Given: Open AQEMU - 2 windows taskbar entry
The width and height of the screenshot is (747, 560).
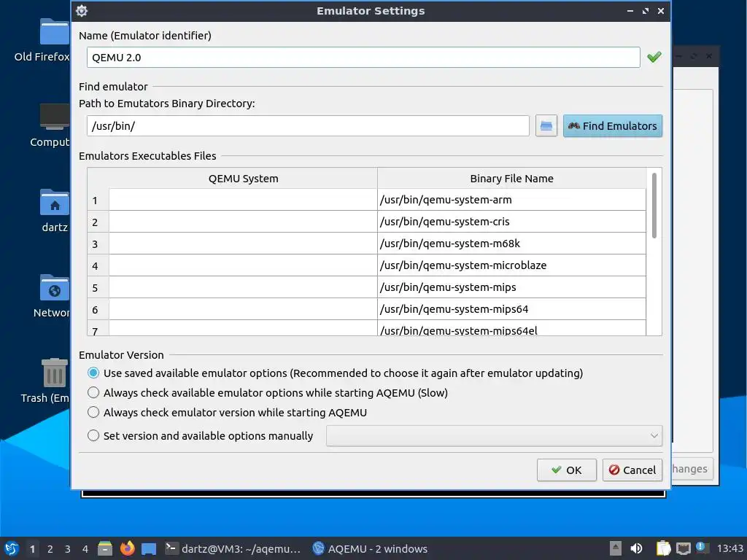Looking at the screenshot, I should pos(370,548).
